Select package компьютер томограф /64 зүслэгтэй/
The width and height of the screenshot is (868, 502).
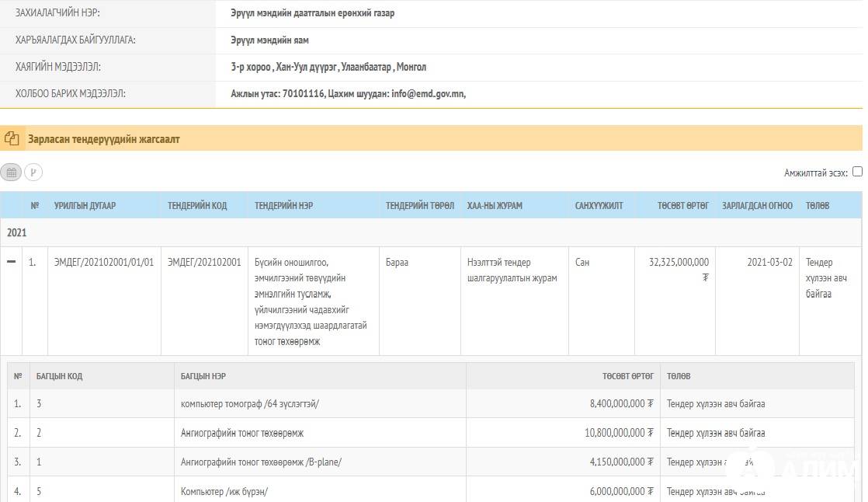(250, 404)
